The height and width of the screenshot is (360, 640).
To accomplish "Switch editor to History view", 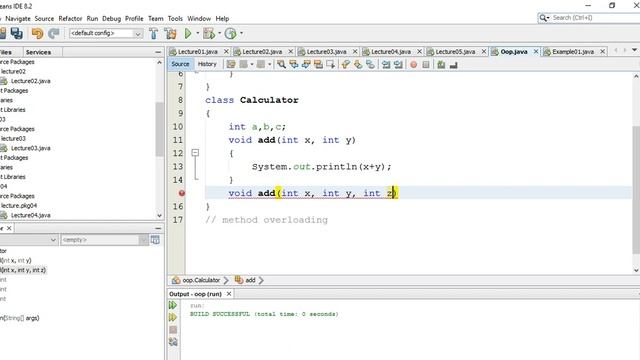I will (x=207, y=64).
